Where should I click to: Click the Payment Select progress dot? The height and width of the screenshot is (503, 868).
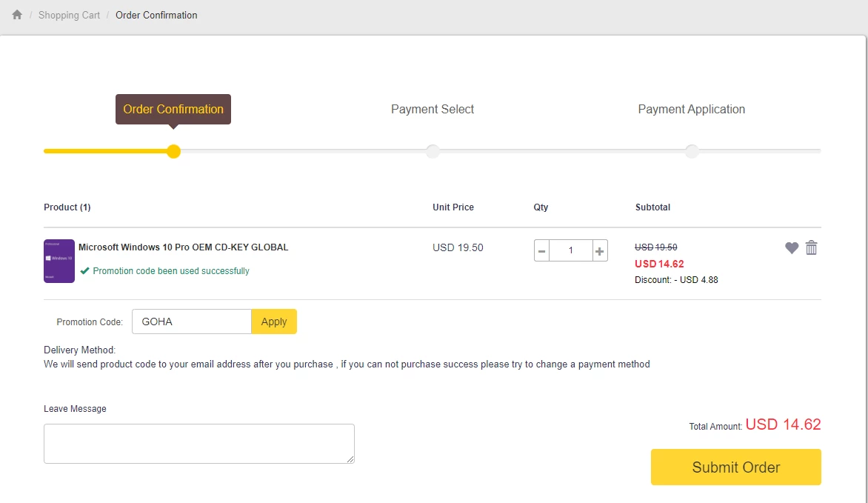tap(433, 151)
